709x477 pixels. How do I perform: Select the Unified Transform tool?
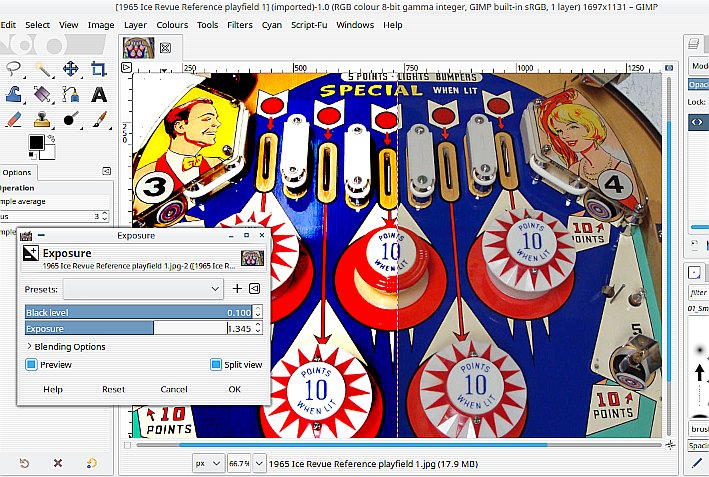(x=43, y=94)
